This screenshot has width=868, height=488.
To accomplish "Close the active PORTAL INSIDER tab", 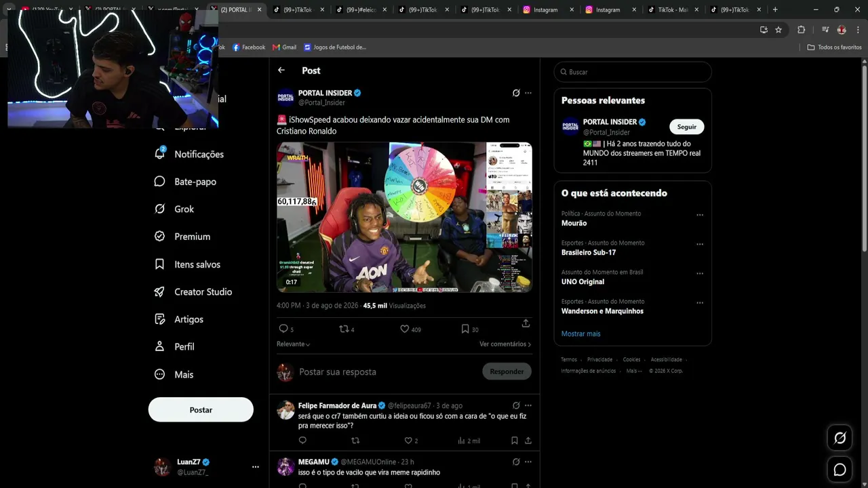I will pyautogui.click(x=259, y=10).
